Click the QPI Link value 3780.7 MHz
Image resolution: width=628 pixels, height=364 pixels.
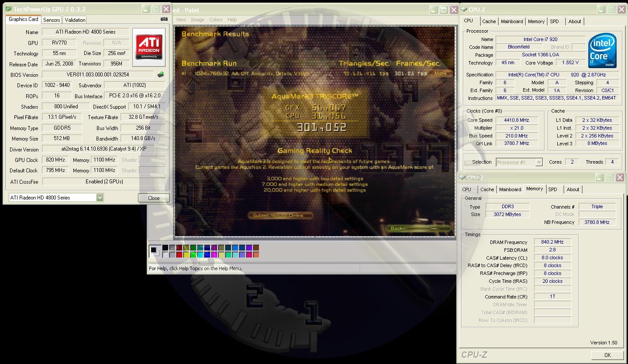516,143
